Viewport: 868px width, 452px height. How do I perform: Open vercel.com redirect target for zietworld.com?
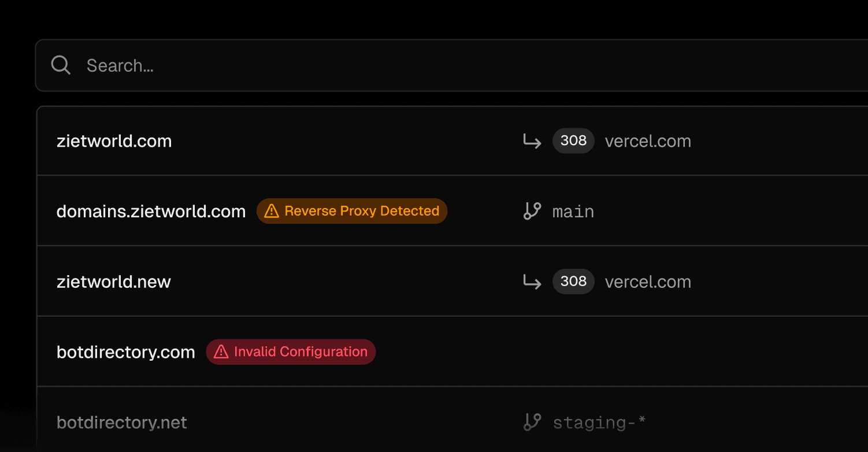click(648, 141)
